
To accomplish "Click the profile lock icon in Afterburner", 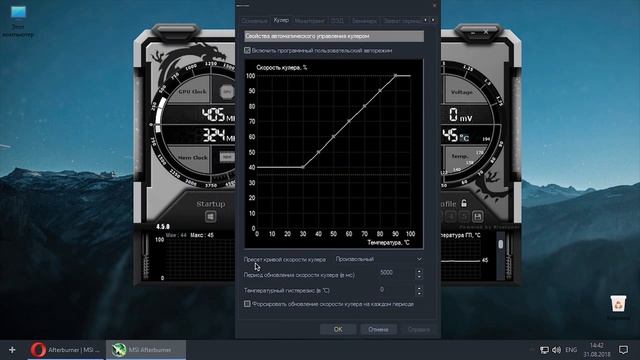I will (464, 203).
